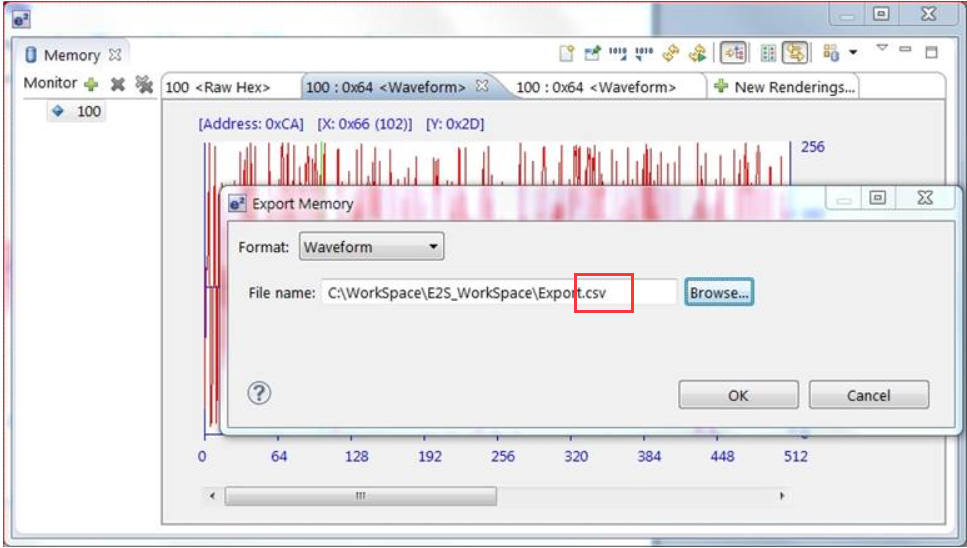Click the Memory view cylinder icon
Viewport: 967px width, 548px height.
click(x=31, y=55)
